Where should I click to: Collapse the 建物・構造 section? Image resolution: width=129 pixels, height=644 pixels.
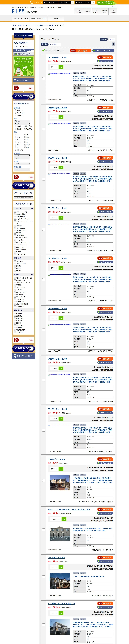click(24, 258)
